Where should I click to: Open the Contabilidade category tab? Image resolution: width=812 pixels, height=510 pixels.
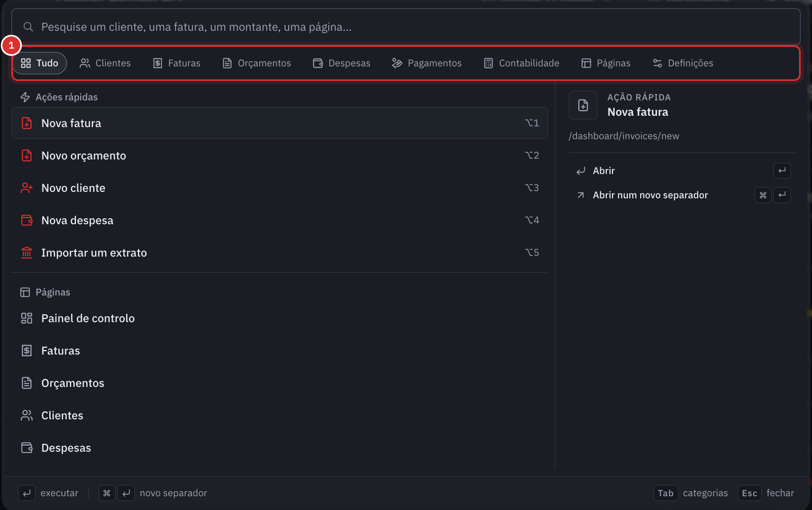522,63
